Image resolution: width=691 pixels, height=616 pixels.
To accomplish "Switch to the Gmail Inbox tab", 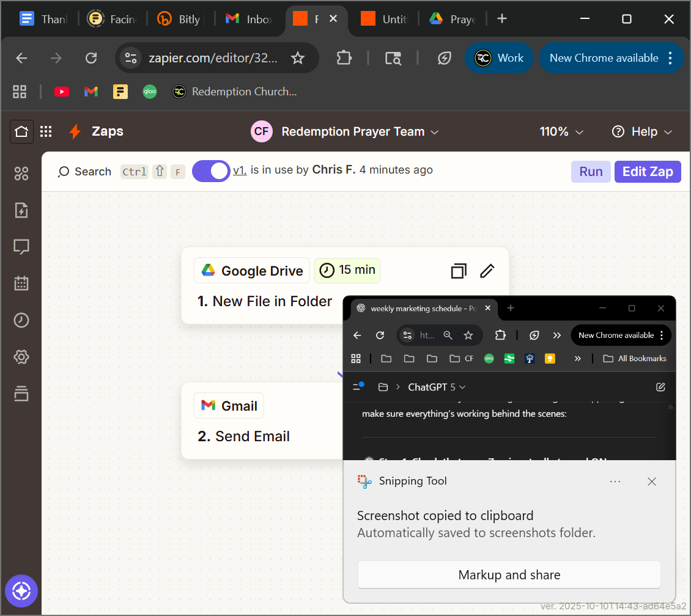I will [x=249, y=19].
